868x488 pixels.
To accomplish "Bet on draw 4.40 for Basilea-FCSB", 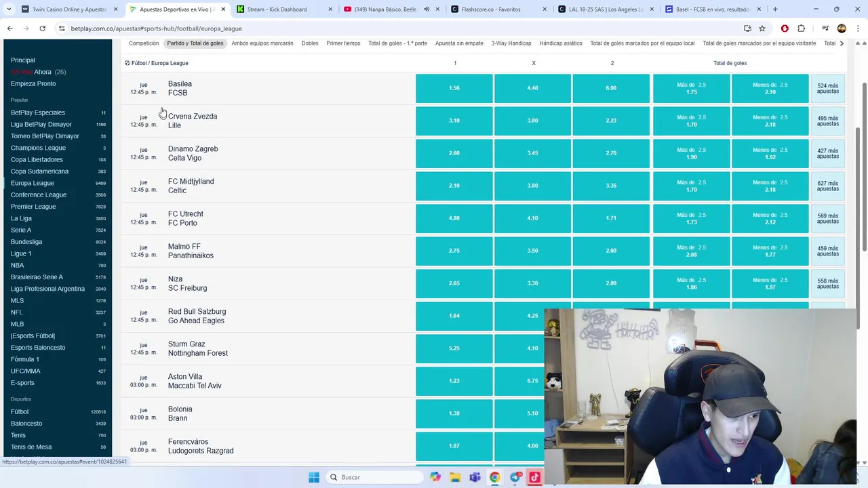I will pos(532,88).
